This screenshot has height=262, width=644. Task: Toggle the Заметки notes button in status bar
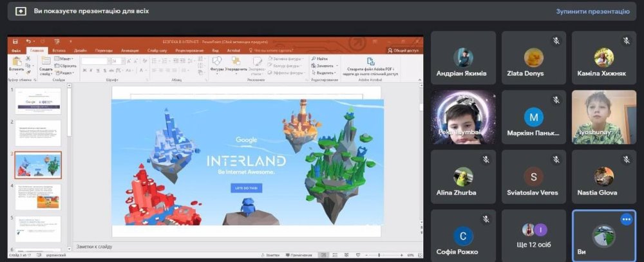tap(271, 255)
